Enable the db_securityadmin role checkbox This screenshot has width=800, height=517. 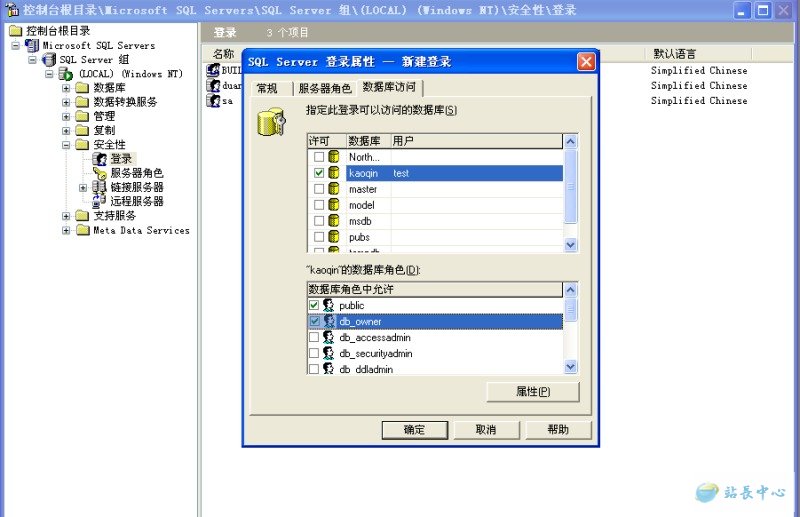click(x=314, y=353)
